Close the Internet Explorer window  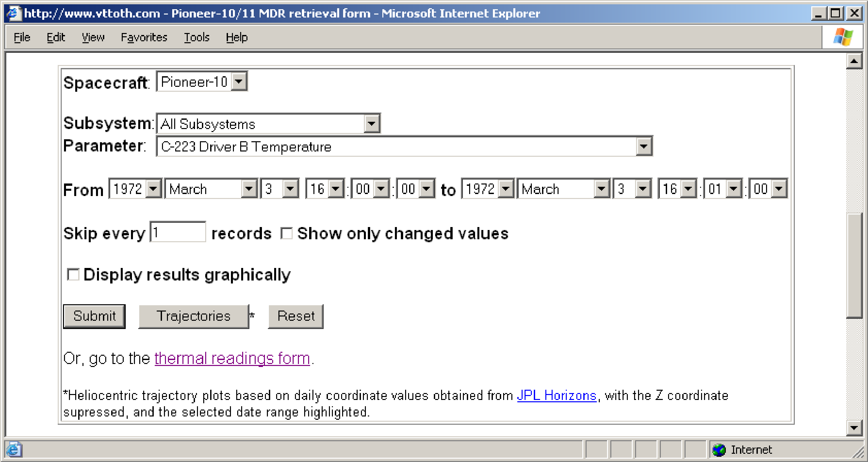pos(854,14)
